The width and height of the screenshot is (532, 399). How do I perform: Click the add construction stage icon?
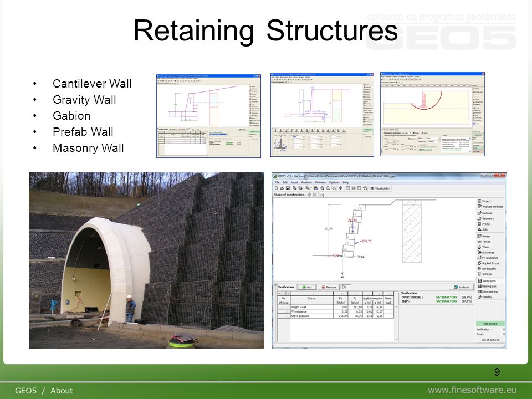[x=309, y=195]
